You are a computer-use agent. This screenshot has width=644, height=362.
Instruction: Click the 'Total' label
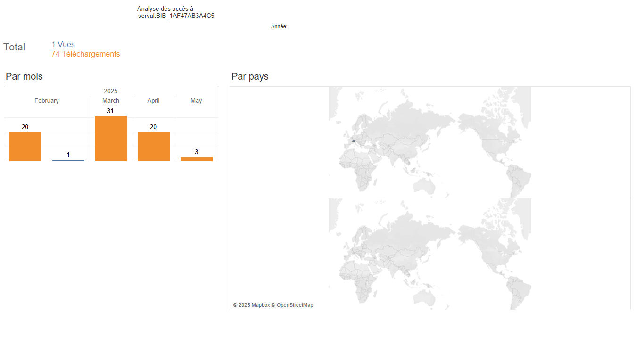(14, 47)
